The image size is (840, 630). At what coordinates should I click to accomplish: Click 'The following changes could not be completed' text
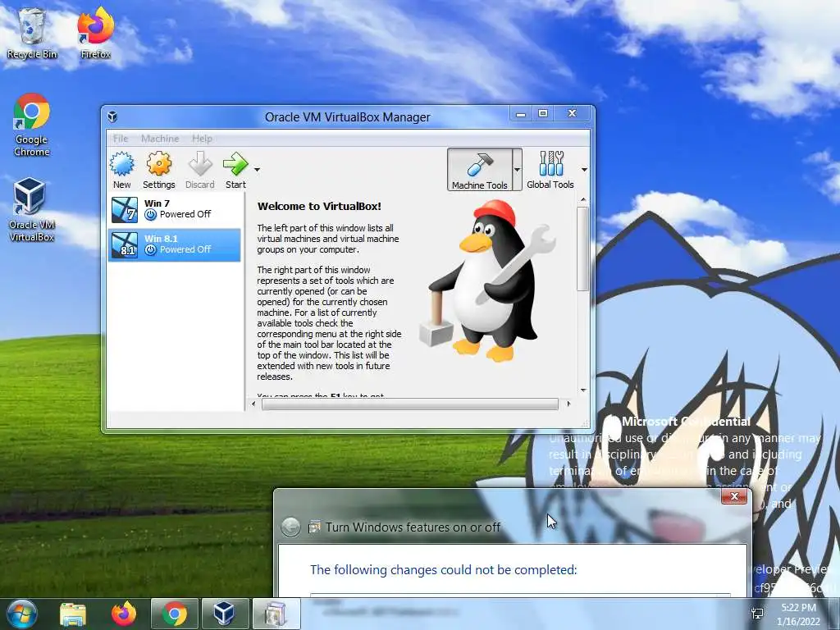(x=444, y=569)
